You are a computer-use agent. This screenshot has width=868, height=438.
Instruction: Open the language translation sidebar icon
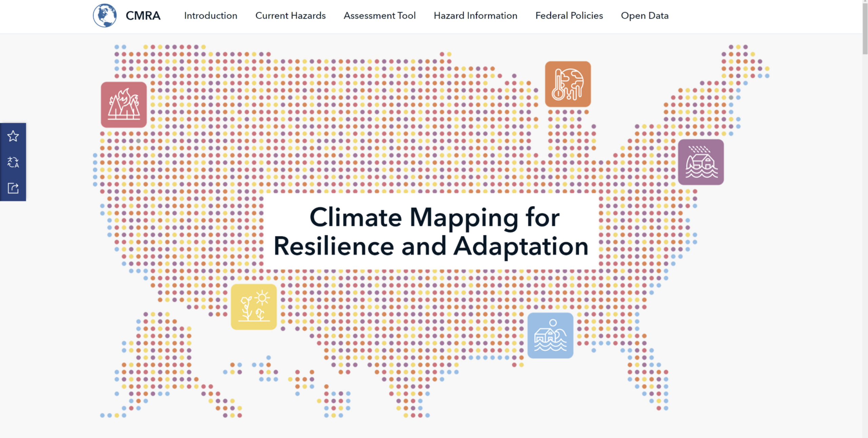pos(13,162)
